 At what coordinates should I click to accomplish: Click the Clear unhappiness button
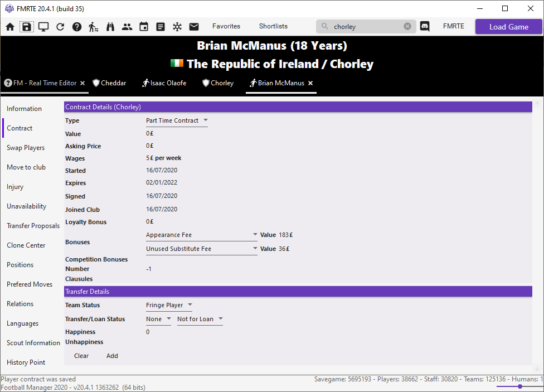[81, 356]
